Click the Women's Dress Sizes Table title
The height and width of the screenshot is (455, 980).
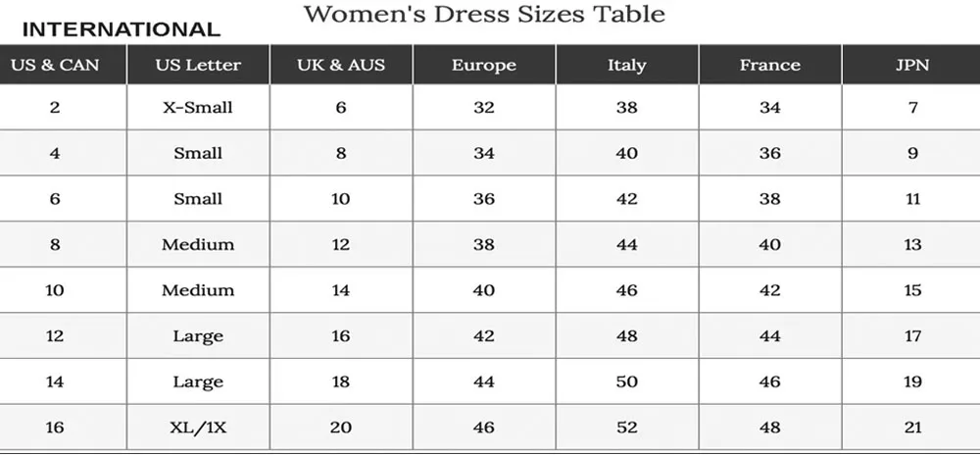tap(484, 14)
